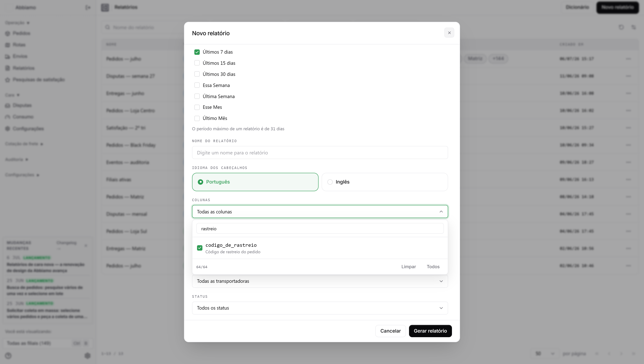Uncheck the Últimos 7 dias checkbox
644x364 pixels.
[x=197, y=52]
